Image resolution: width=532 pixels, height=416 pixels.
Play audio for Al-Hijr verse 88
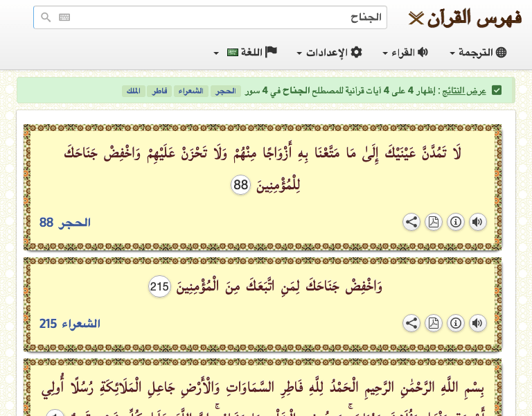(478, 222)
